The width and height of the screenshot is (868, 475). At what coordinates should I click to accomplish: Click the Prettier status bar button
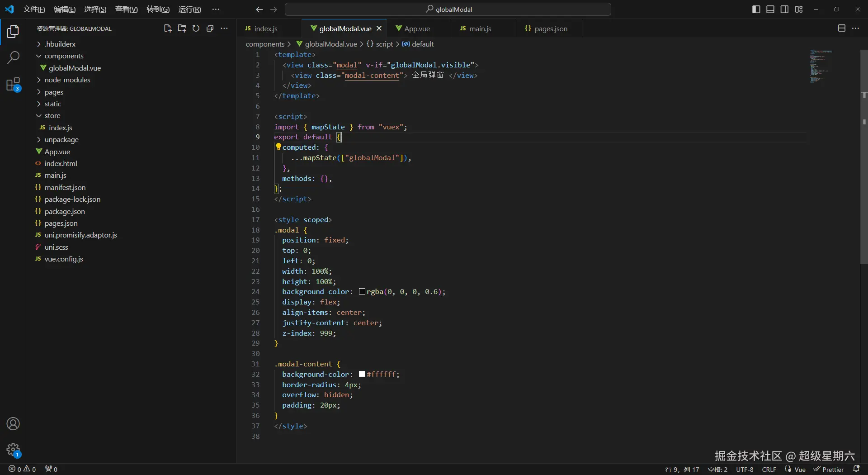[829, 470]
